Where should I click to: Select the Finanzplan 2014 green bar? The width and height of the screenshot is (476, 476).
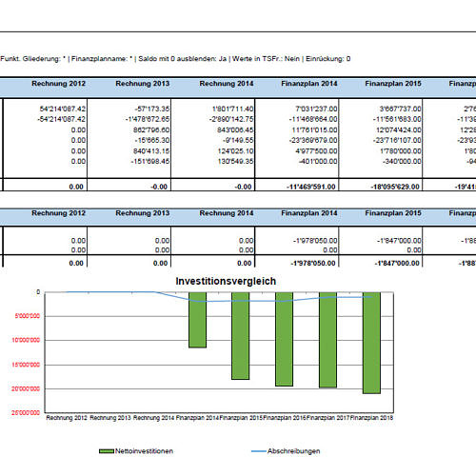[x=197, y=320]
